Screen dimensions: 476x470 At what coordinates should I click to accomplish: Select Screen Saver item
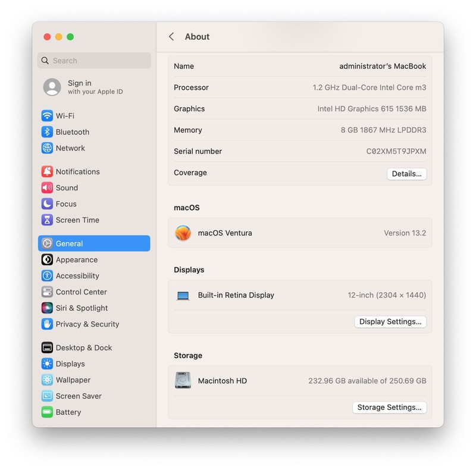(94, 396)
